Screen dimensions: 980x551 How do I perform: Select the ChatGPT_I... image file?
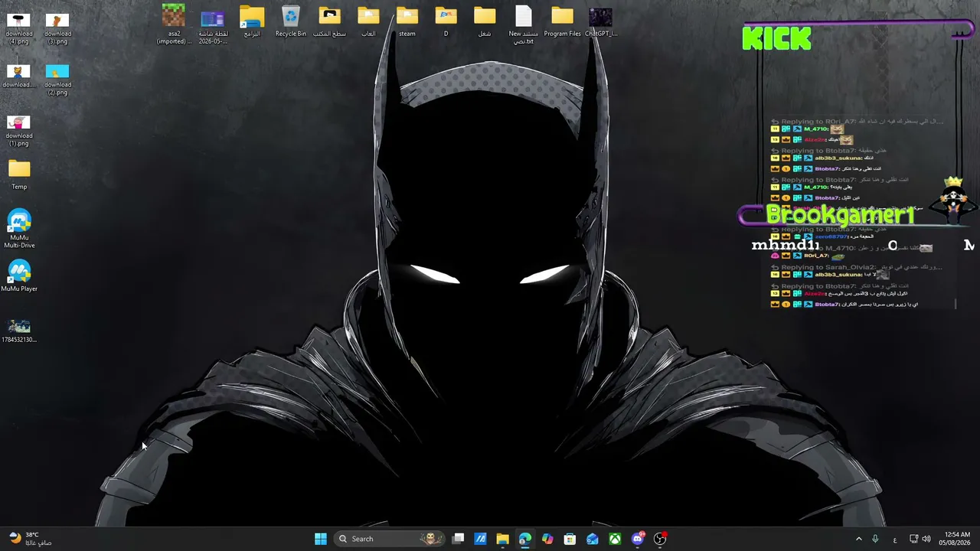[601, 21]
